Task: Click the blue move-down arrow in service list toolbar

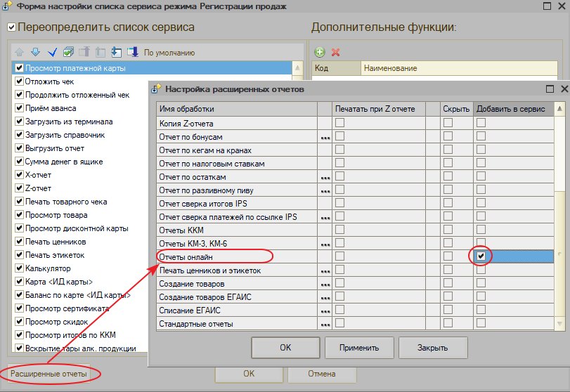Action: [36, 52]
